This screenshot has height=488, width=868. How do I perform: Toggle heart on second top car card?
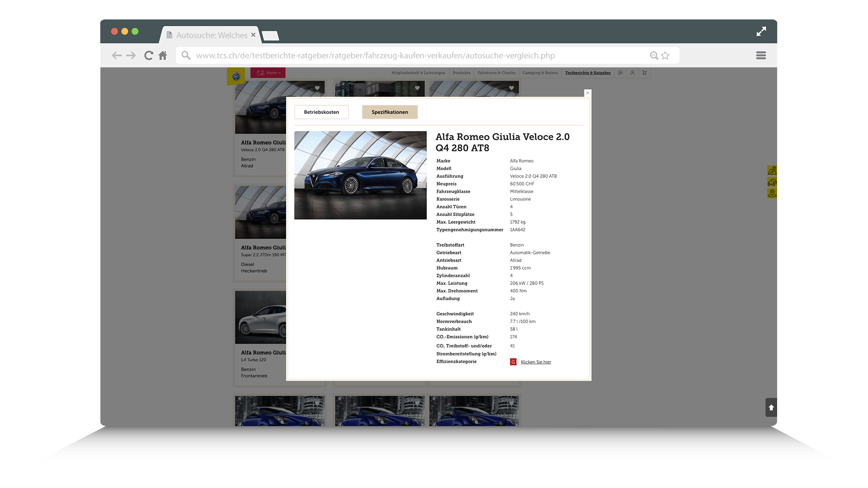[417, 88]
